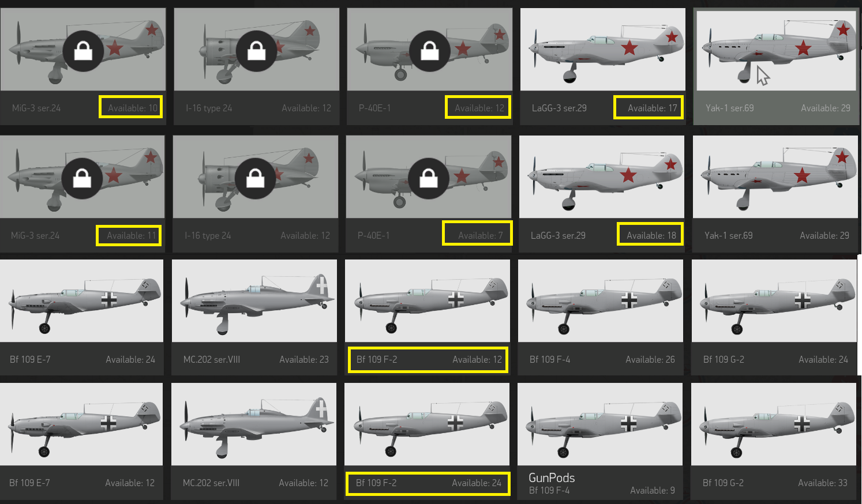Click lock icon on P-40E-1 with Available: 7
The width and height of the screenshot is (862, 504).
429,179
